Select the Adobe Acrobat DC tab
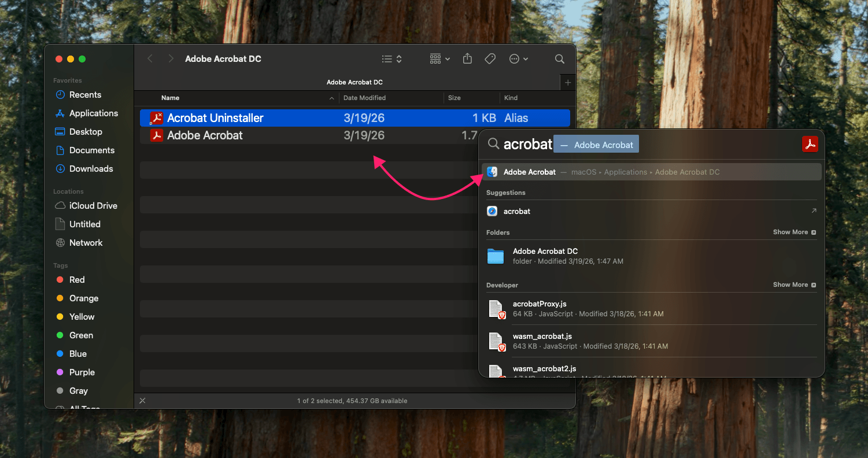 click(x=354, y=83)
